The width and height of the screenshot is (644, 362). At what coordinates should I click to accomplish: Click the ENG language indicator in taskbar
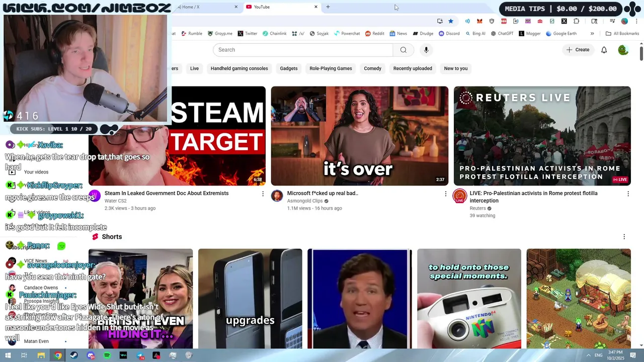598,355
